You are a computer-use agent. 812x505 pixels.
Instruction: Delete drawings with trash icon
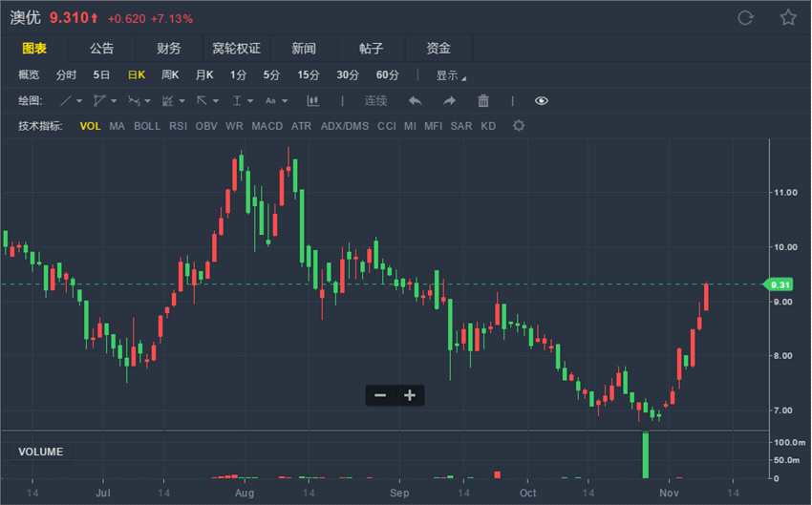click(x=483, y=101)
